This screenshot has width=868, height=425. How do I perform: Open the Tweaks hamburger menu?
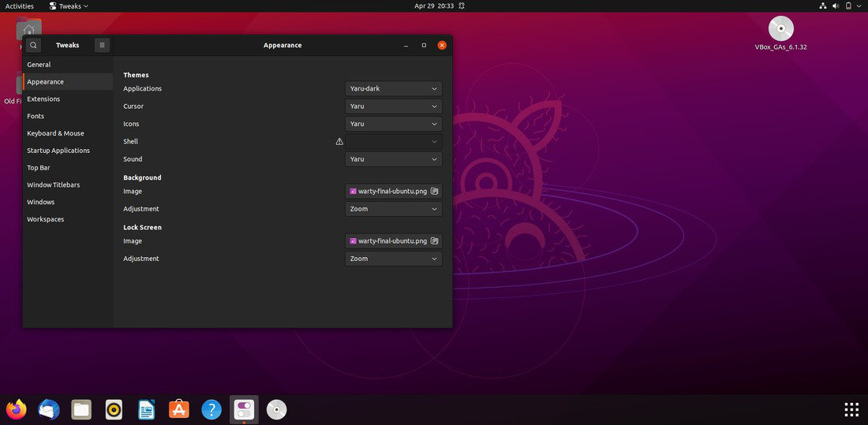point(102,46)
